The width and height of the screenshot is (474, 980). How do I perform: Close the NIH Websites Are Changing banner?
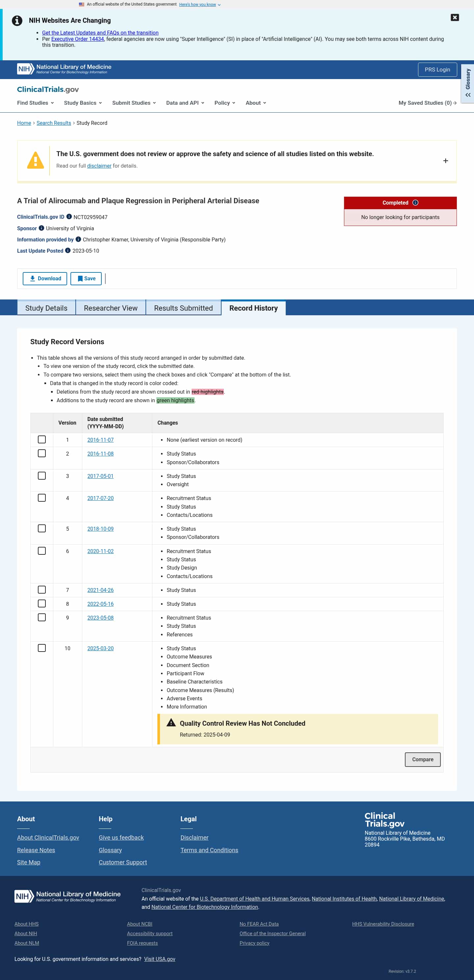click(455, 17)
